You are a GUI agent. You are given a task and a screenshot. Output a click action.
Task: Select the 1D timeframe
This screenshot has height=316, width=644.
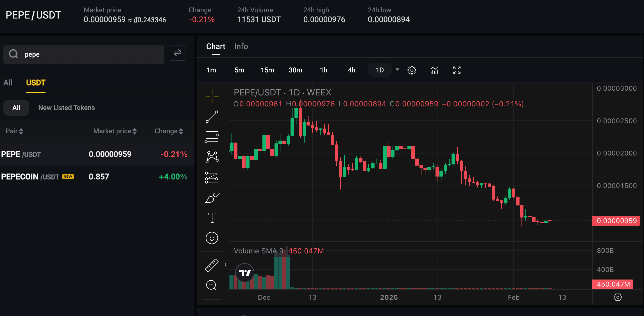tap(380, 70)
